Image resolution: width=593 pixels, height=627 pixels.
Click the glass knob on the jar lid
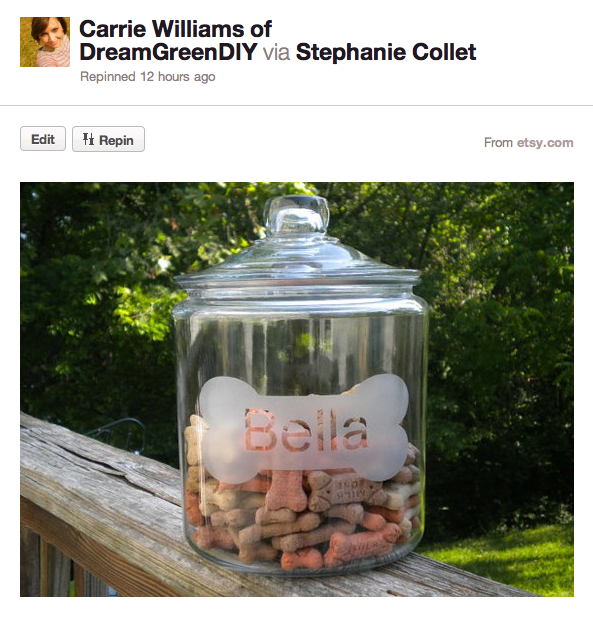click(x=296, y=216)
